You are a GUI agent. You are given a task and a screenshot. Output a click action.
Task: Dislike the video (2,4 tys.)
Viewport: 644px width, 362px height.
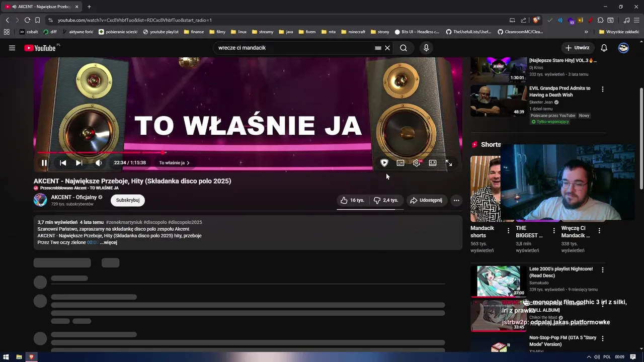pyautogui.click(x=386, y=200)
